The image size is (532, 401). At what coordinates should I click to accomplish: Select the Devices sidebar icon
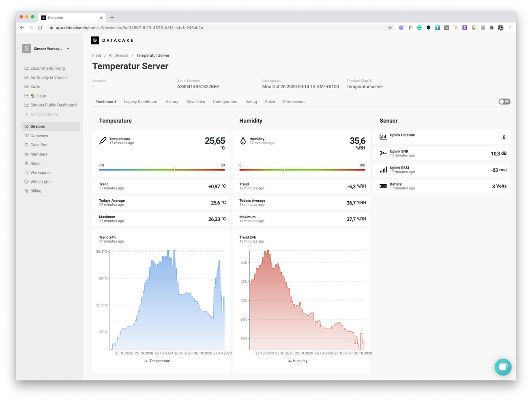tap(26, 126)
